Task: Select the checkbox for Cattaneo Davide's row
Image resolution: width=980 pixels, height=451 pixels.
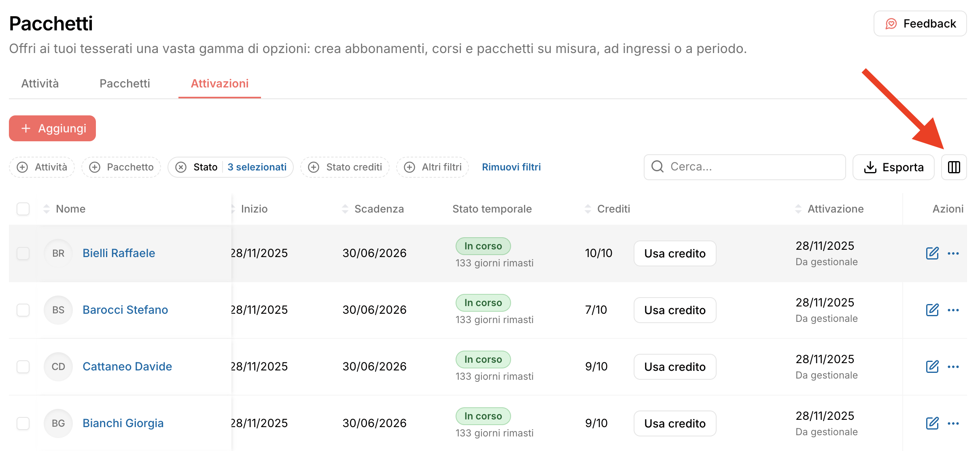Action: 23,367
